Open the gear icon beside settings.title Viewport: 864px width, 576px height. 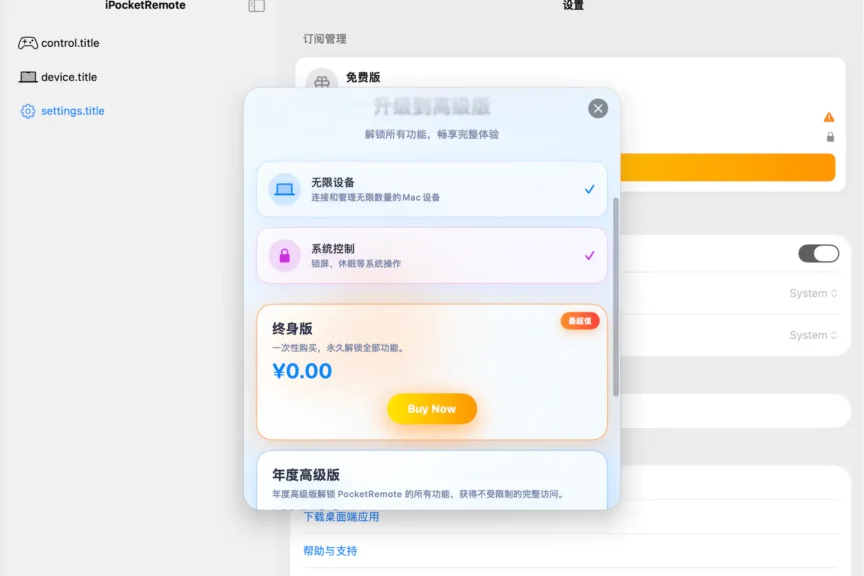pyautogui.click(x=26, y=111)
